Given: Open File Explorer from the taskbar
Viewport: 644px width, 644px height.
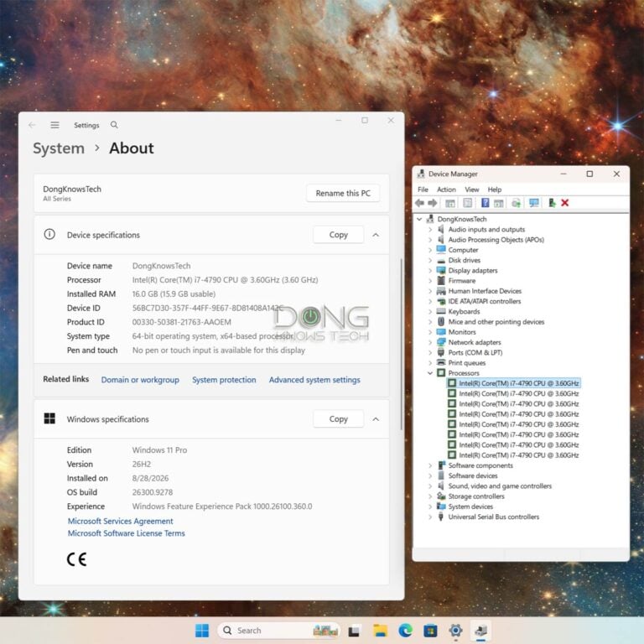Looking at the screenshot, I should (x=381, y=631).
